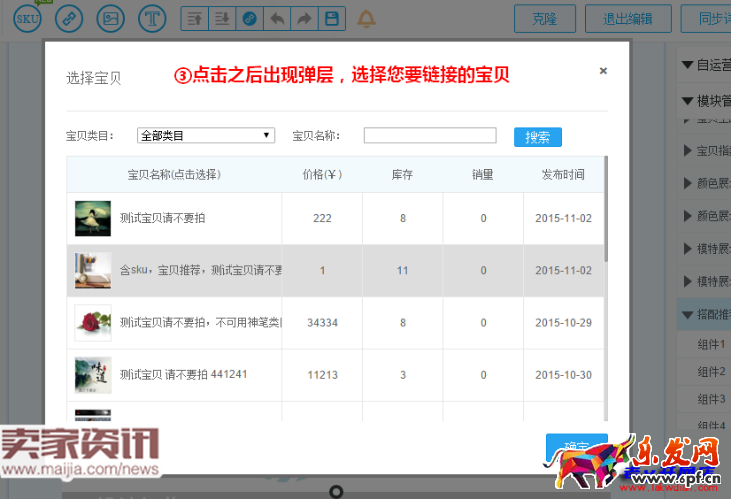The image size is (731, 499).
Task: Select the rose thumbnail priced 34334
Action: pyautogui.click(x=93, y=323)
